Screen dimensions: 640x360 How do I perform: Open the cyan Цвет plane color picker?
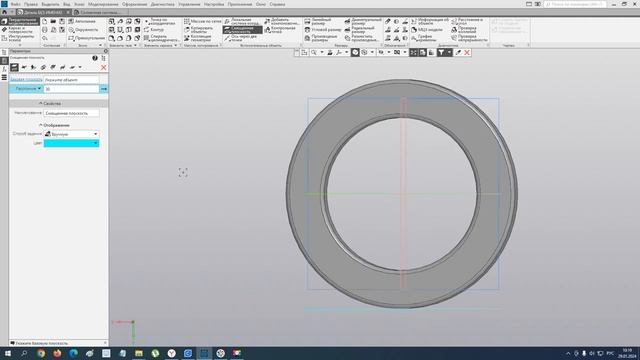coord(71,143)
